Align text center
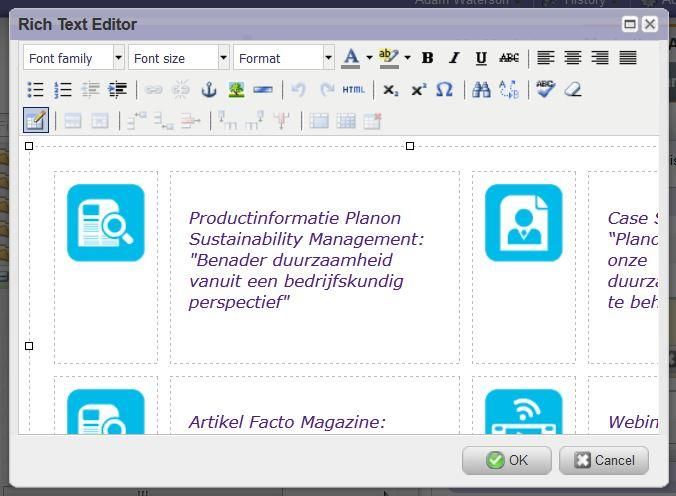Viewport: 676px width, 496px height. (573, 58)
